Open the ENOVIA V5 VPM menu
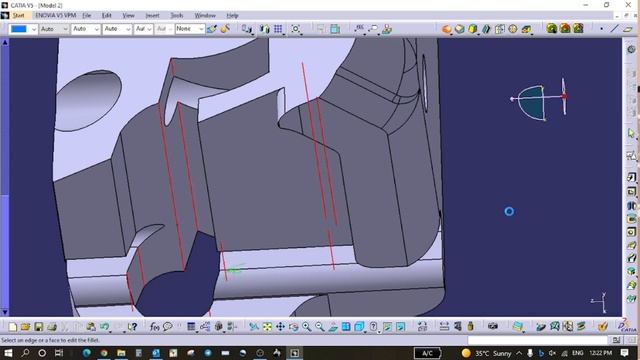Image resolution: width=640 pixels, height=360 pixels. (x=56, y=16)
